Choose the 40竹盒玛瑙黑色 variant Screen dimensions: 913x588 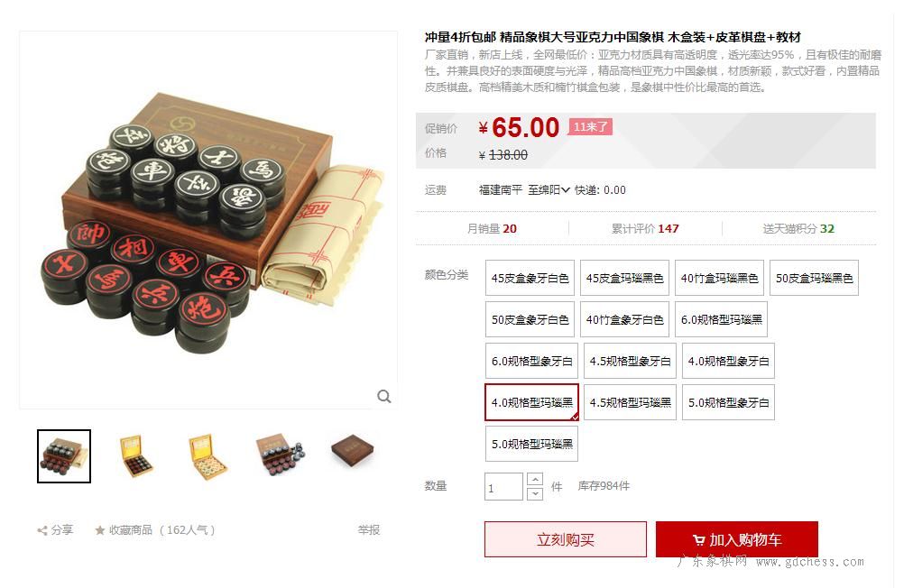point(720,278)
